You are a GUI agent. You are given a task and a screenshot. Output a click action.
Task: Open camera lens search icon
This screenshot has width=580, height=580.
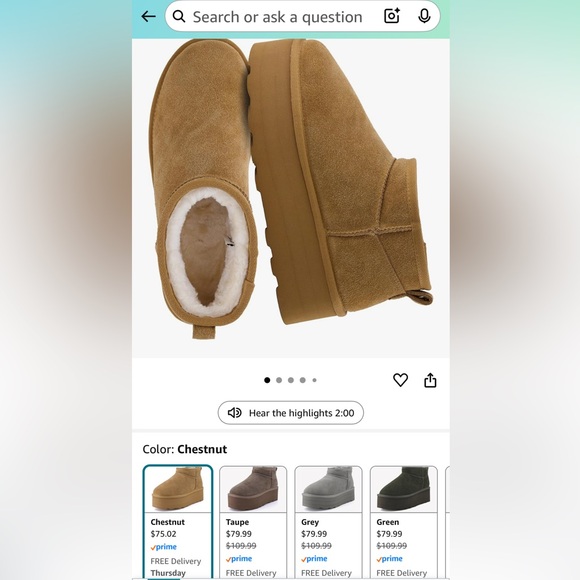[391, 16]
